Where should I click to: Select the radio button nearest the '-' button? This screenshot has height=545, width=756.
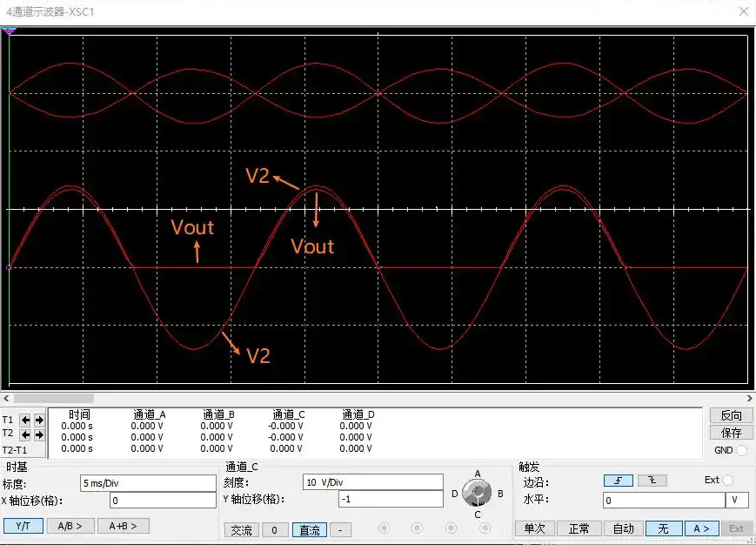[x=384, y=528]
